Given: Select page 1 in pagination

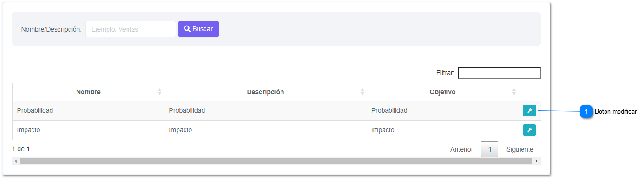Looking at the screenshot, I should [490, 149].
